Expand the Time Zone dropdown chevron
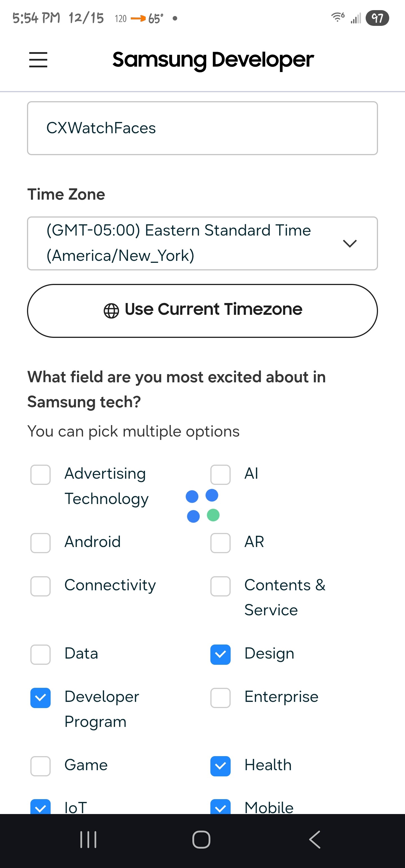The image size is (405, 868). click(x=350, y=243)
